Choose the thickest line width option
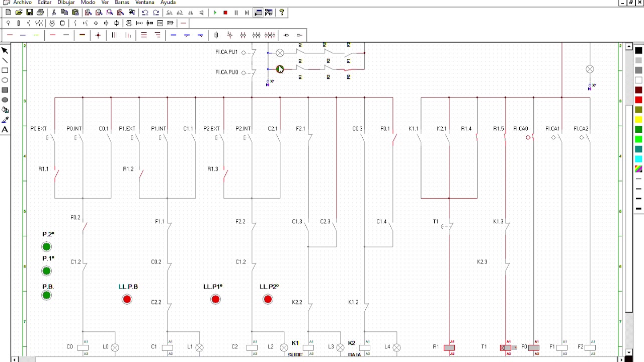This screenshot has height=362, width=644. [638, 208]
